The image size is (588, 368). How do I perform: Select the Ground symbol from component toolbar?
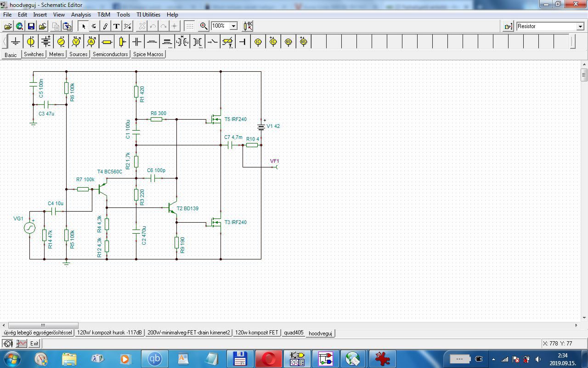coord(16,42)
